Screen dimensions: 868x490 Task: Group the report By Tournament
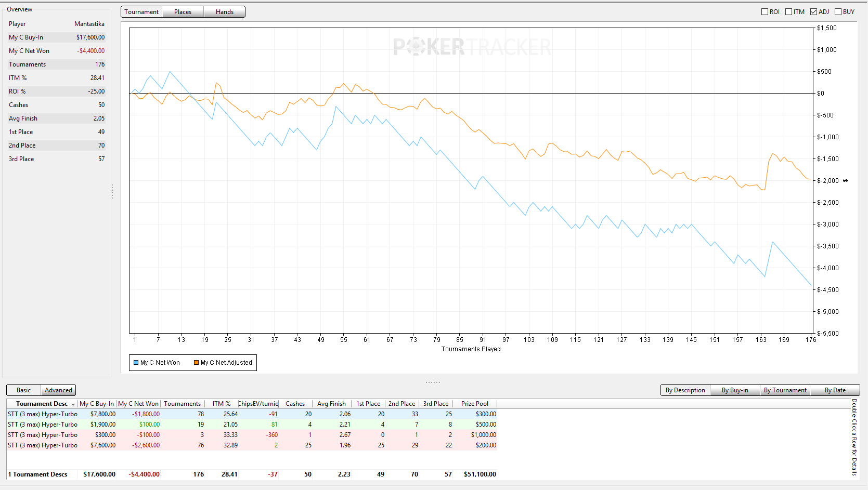(x=785, y=390)
